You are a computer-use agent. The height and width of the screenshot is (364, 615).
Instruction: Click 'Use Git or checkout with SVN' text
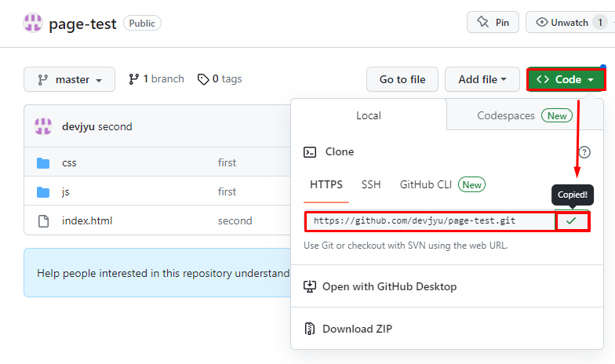pos(406,246)
